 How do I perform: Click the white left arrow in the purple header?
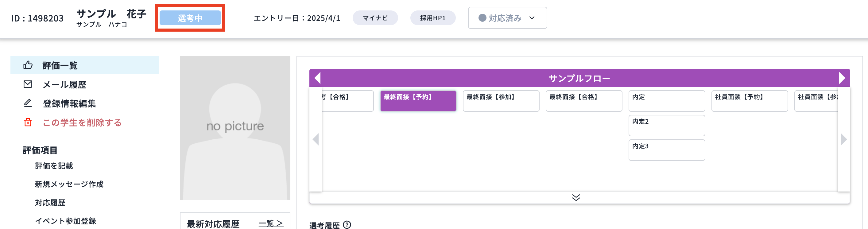(317, 78)
